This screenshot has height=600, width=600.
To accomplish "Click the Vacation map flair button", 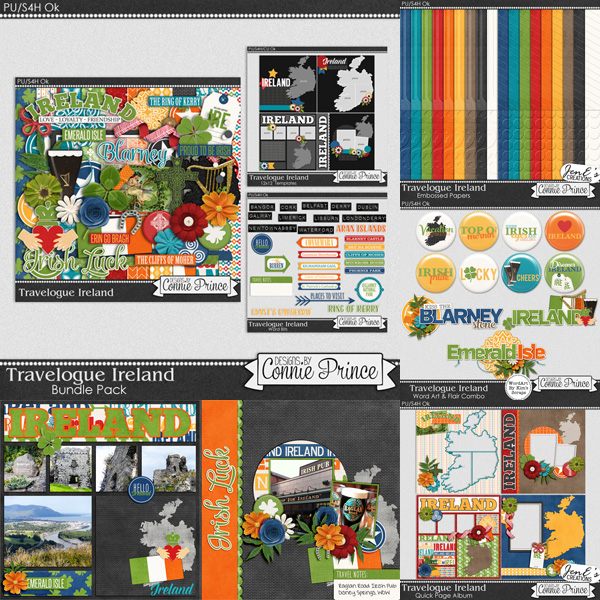I will pos(436,231).
